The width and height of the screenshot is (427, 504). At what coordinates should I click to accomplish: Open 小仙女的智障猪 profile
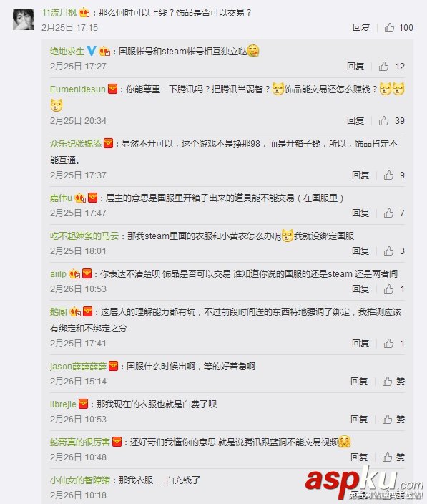[80, 480]
